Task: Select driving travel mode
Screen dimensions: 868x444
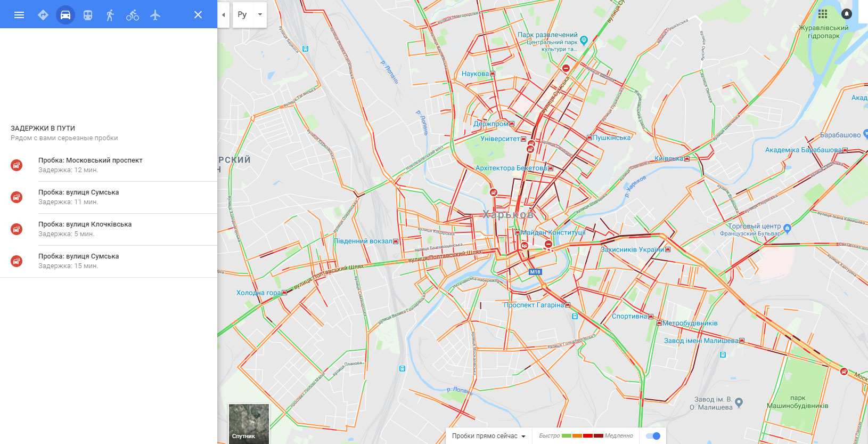Action: pos(65,15)
